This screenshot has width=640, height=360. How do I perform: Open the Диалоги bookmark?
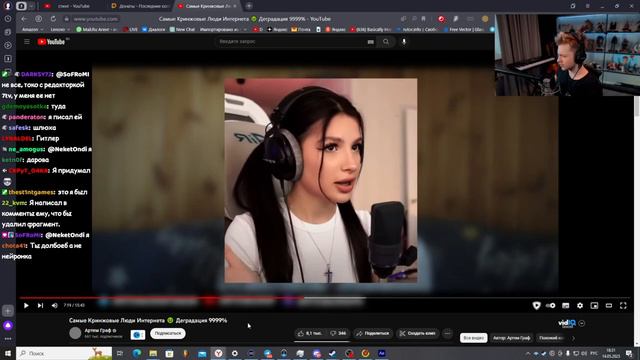(x=153, y=29)
